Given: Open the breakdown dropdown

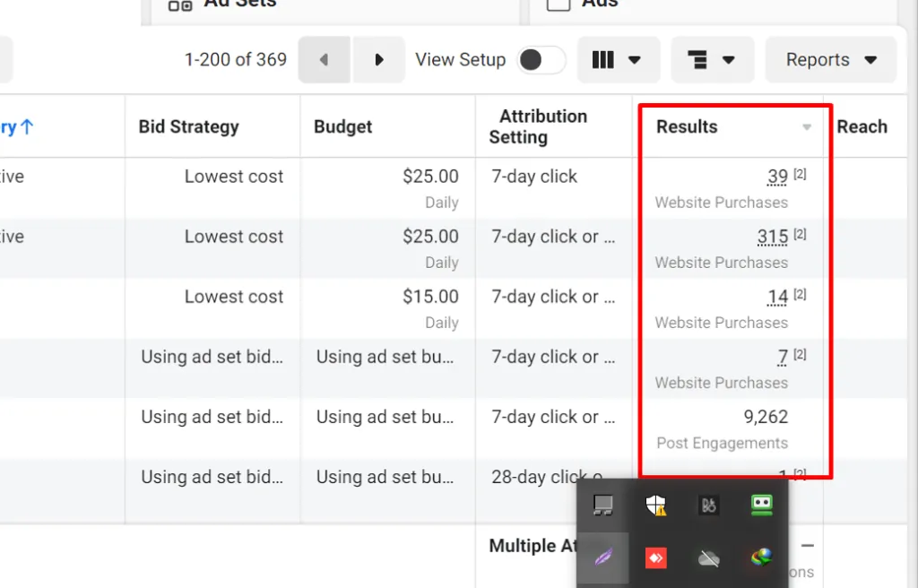Looking at the screenshot, I should pyautogui.click(x=712, y=60).
